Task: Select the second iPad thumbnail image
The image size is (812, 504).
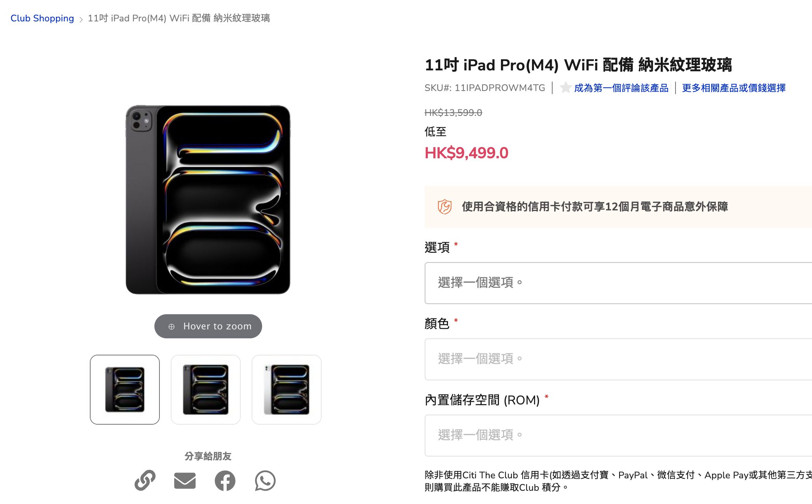Action: (x=206, y=390)
